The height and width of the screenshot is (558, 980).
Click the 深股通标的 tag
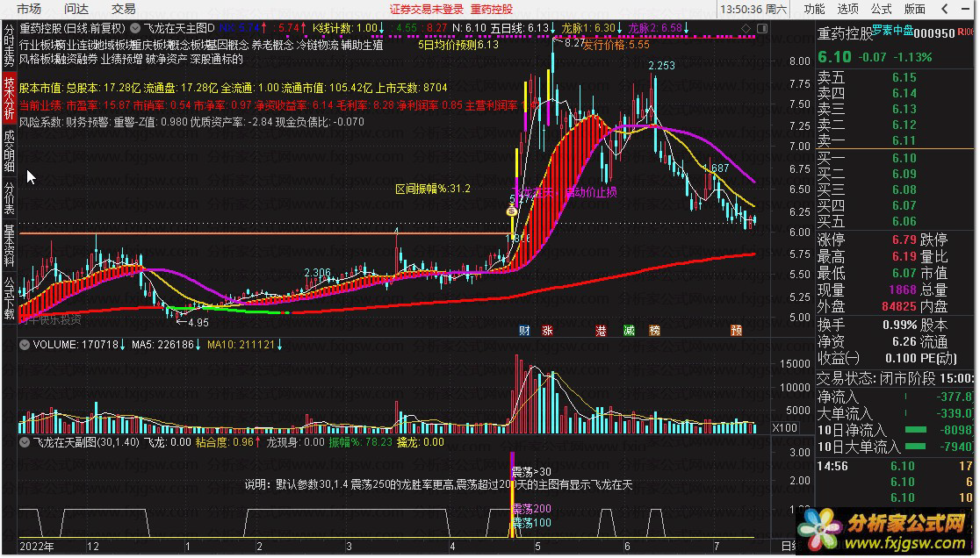point(217,60)
